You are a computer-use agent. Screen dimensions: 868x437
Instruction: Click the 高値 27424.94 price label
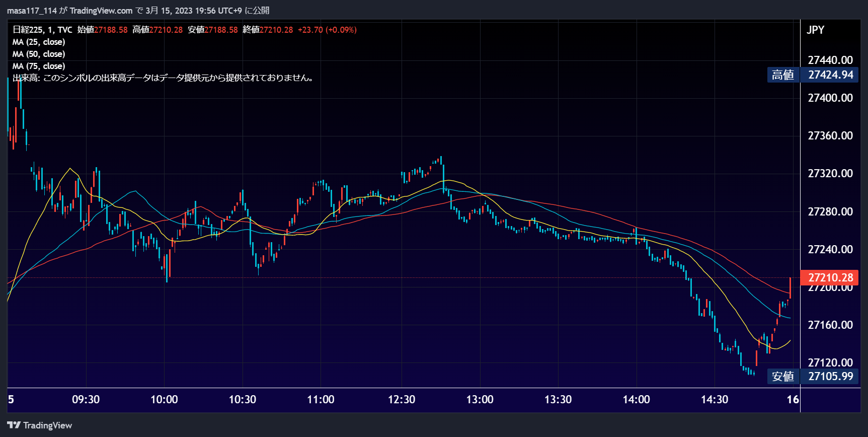[813, 75]
